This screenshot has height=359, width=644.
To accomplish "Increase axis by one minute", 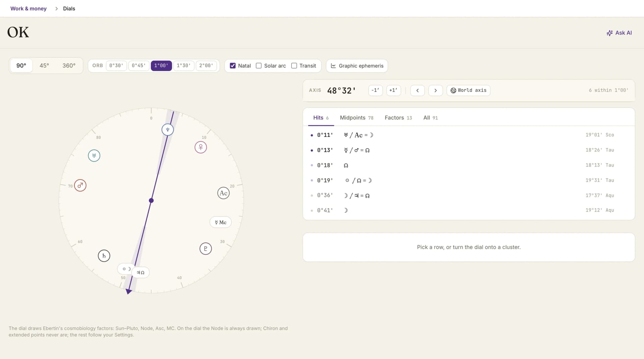I will [393, 90].
